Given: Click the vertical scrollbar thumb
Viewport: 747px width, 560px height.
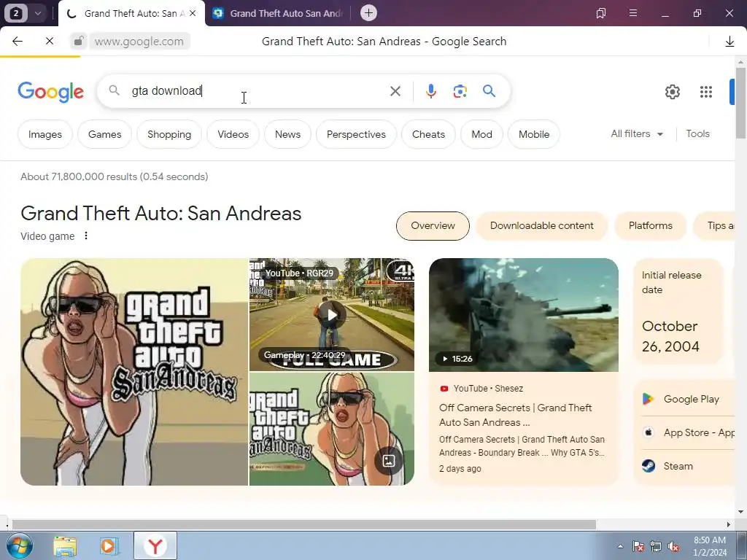Looking at the screenshot, I should click(x=740, y=102).
